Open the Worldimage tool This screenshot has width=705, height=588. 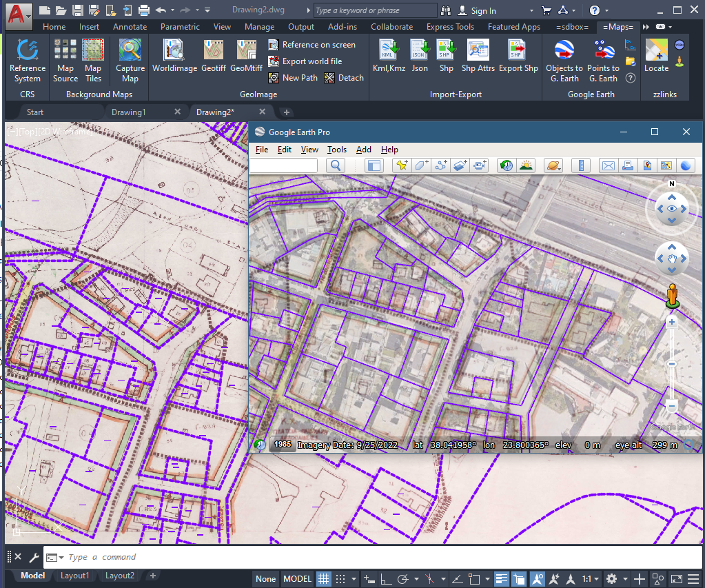click(174, 56)
